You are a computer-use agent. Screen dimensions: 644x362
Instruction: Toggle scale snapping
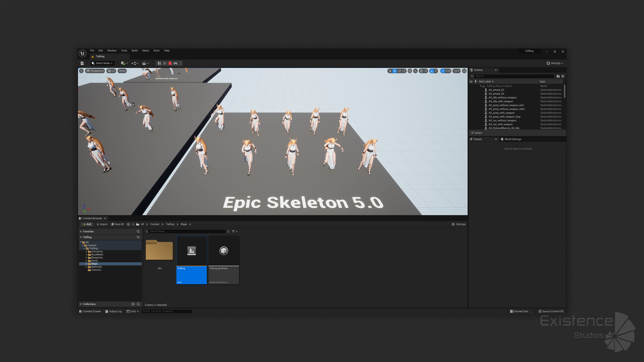443,71
